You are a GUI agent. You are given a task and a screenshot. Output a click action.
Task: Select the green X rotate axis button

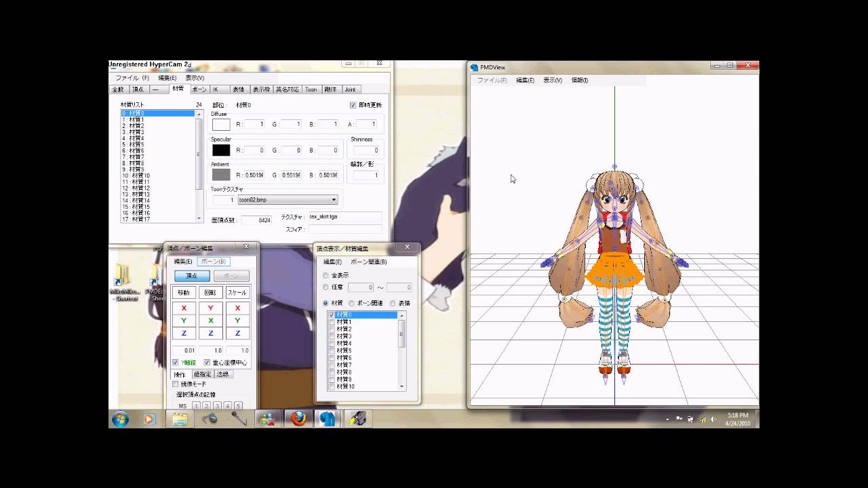click(211, 321)
